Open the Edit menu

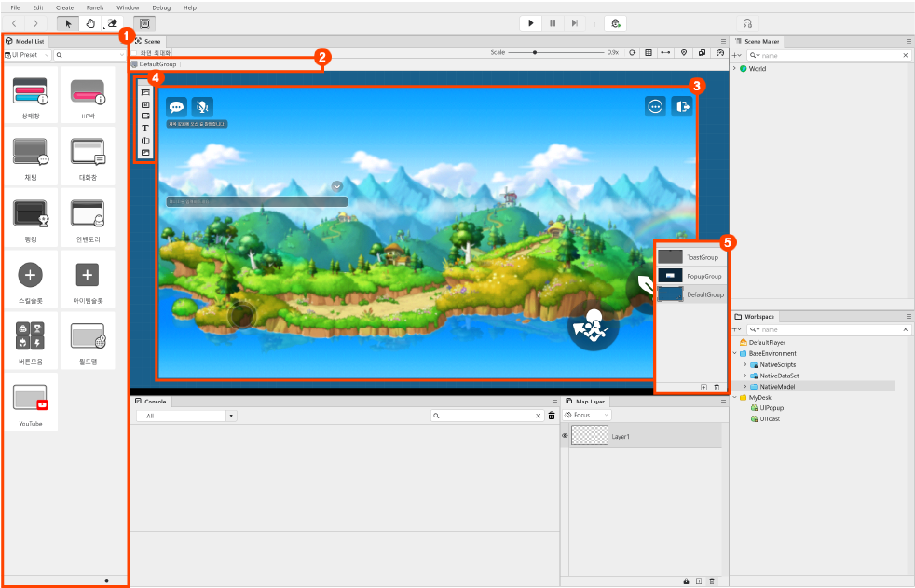pyautogui.click(x=38, y=7)
